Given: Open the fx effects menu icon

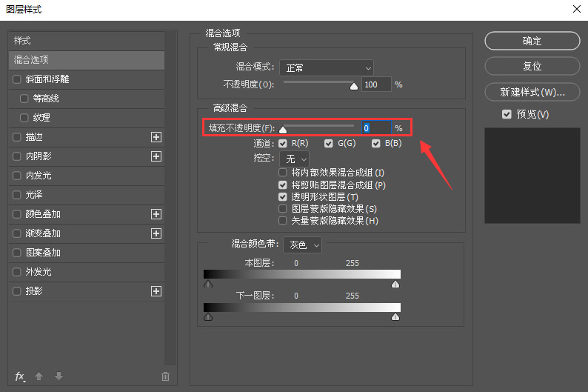Looking at the screenshot, I should [x=20, y=376].
